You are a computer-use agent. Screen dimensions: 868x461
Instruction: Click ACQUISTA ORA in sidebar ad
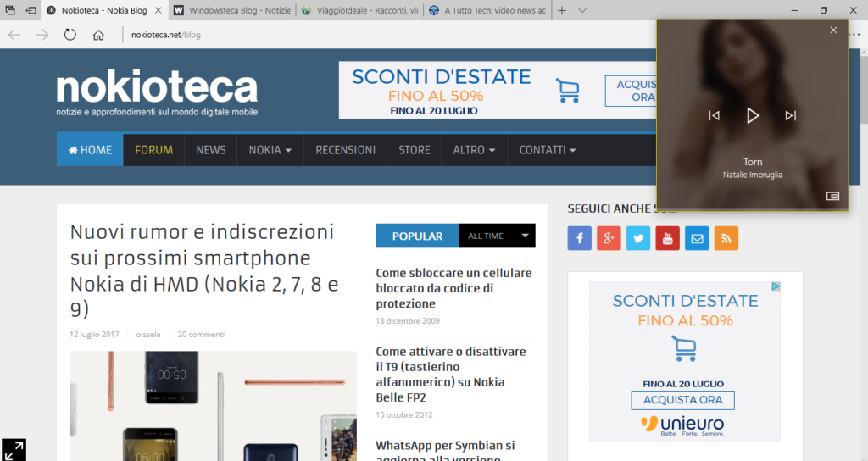pos(682,400)
